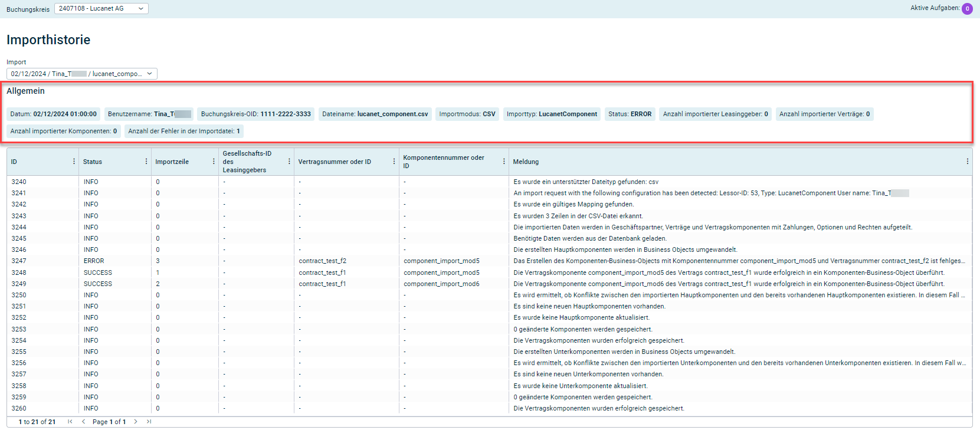980x430 pixels.
Task: Sort by Gesellschafts-ID des Leasinggebers header
Action: tap(247, 162)
